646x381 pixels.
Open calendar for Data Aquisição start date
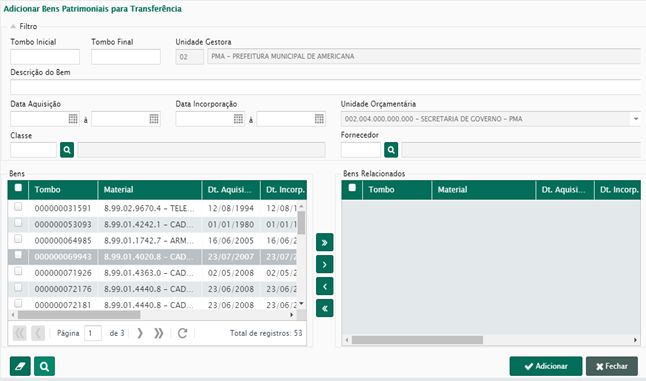(73, 119)
